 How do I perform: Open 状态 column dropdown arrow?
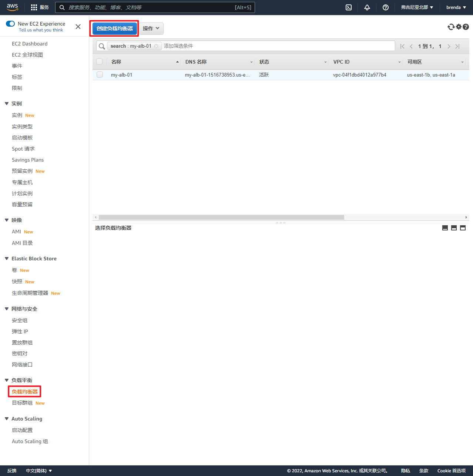tap(325, 62)
